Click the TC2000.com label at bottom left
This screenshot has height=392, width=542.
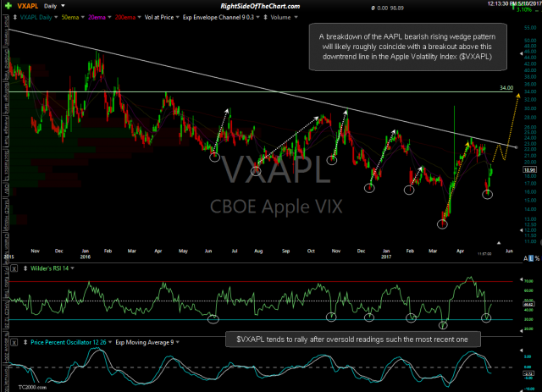32,387
